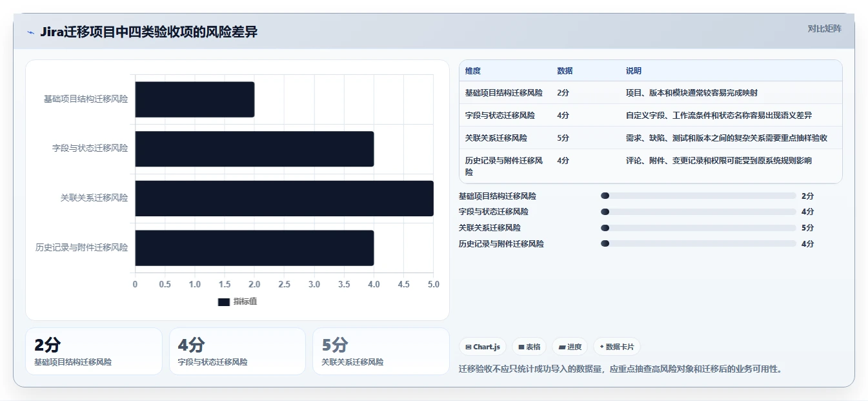Click the chart bar for 历史记录与附件迁移风险
This screenshot has height=401, width=868.
(x=254, y=248)
